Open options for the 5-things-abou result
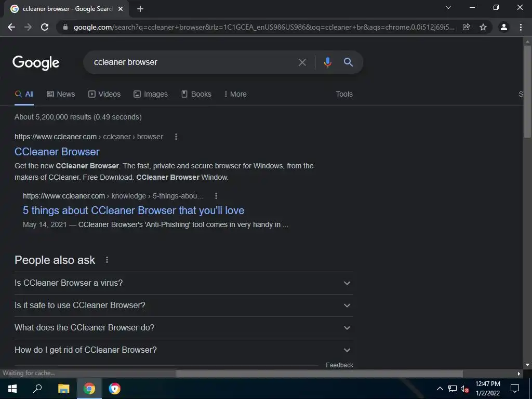 coord(216,196)
